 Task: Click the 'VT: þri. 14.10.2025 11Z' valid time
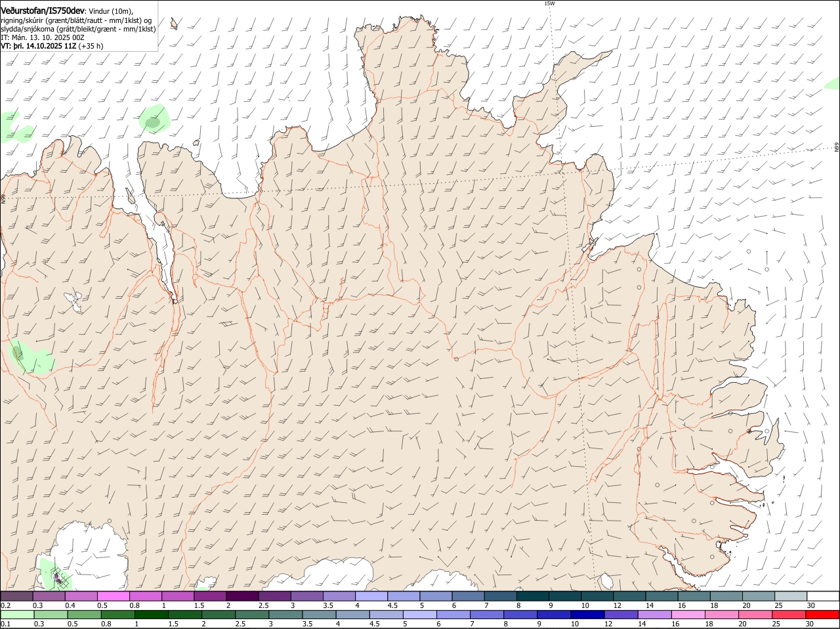coord(39,46)
